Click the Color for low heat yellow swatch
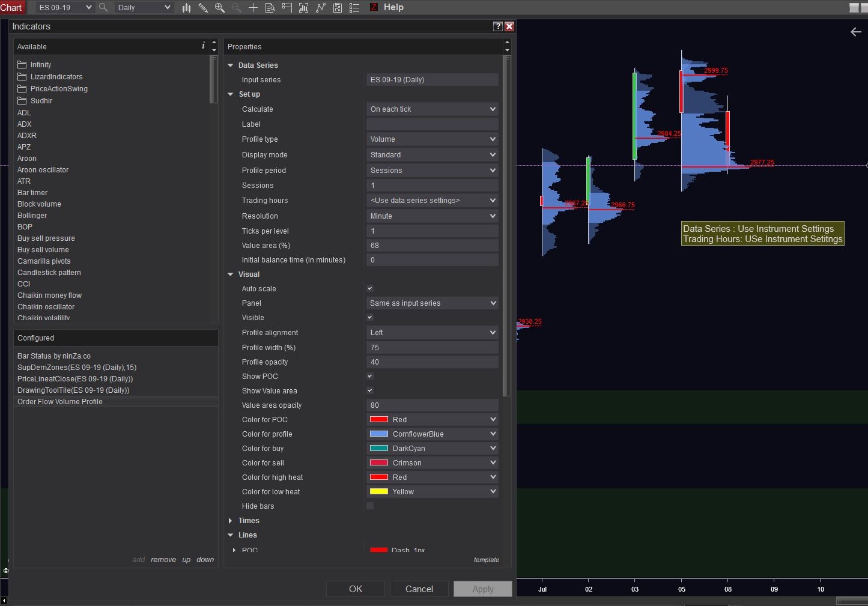 coord(379,492)
